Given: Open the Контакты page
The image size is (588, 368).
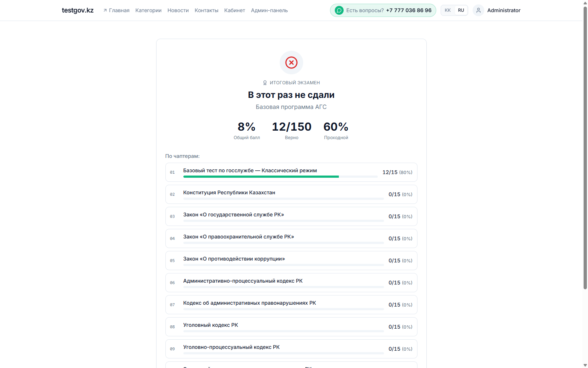Looking at the screenshot, I should coord(207,10).
